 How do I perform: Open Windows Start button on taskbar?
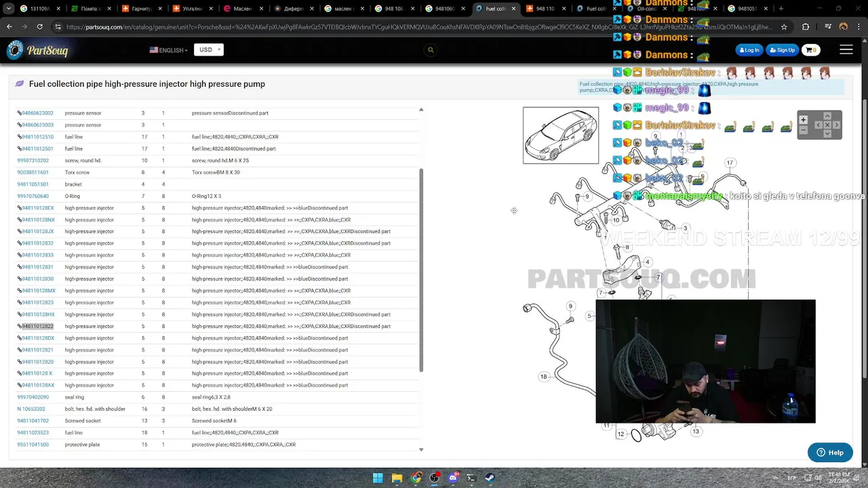click(x=378, y=478)
